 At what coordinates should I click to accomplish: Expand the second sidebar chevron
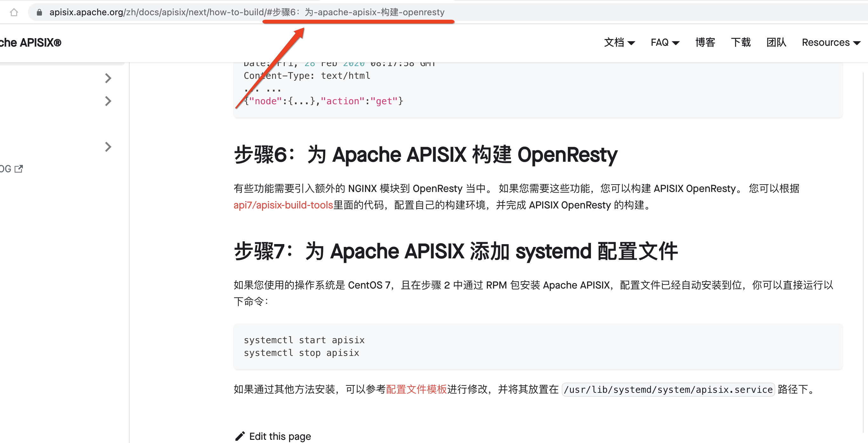(108, 101)
